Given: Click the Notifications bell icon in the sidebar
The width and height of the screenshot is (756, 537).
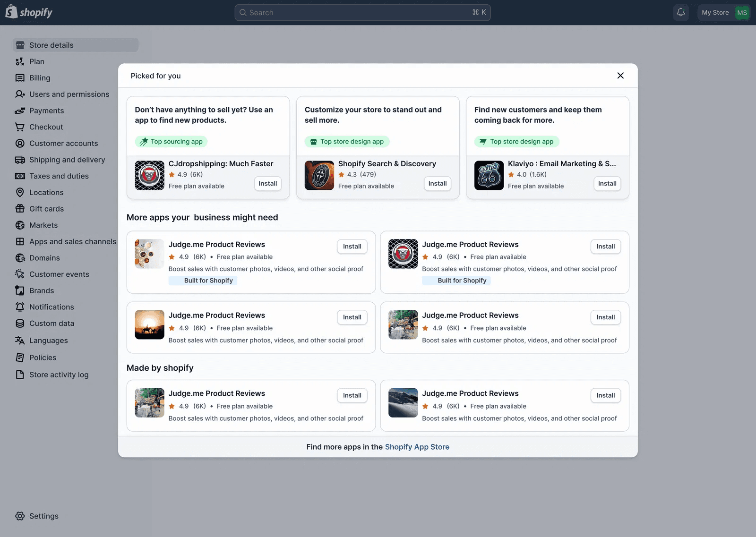Looking at the screenshot, I should tap(20, 307).
